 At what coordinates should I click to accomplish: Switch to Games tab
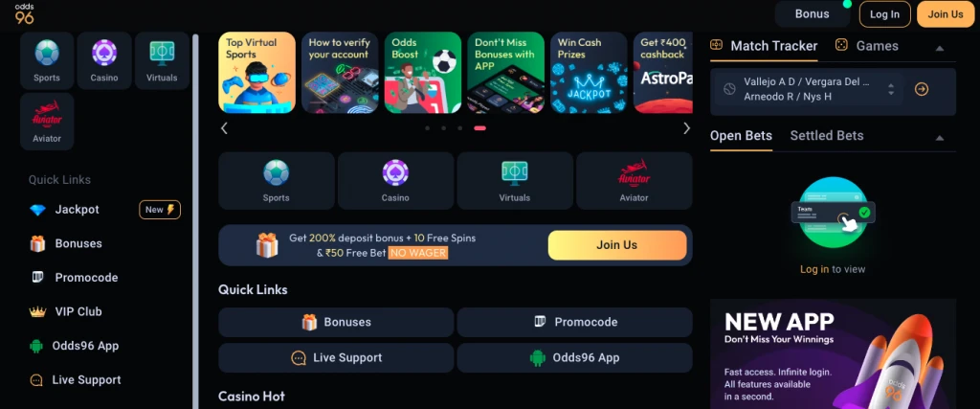coord(867,46)
